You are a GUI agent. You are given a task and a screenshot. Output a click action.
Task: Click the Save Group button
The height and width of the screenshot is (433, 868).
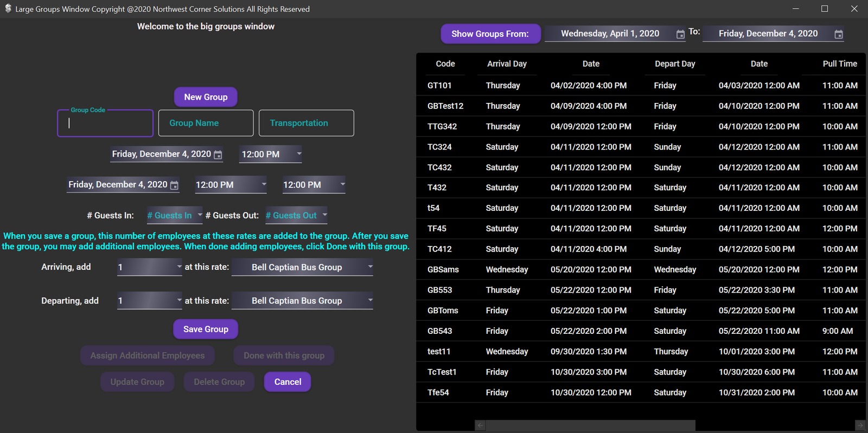[206, 329]
